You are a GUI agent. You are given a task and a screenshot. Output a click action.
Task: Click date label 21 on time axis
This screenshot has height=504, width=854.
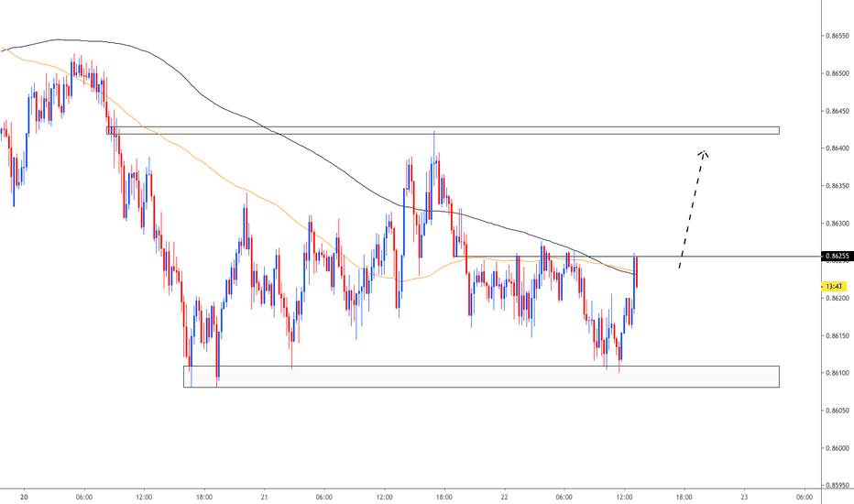[x=264, y=496]
